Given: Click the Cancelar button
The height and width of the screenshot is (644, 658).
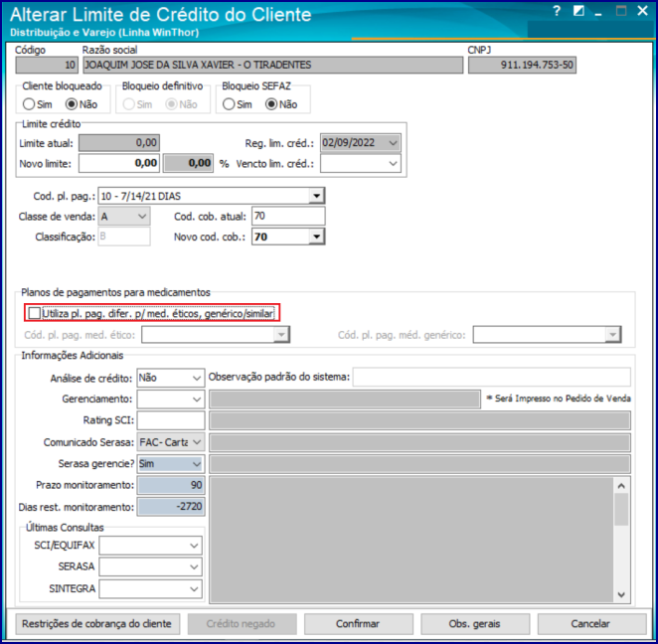Looking at the screenshot, I should 590,624.
